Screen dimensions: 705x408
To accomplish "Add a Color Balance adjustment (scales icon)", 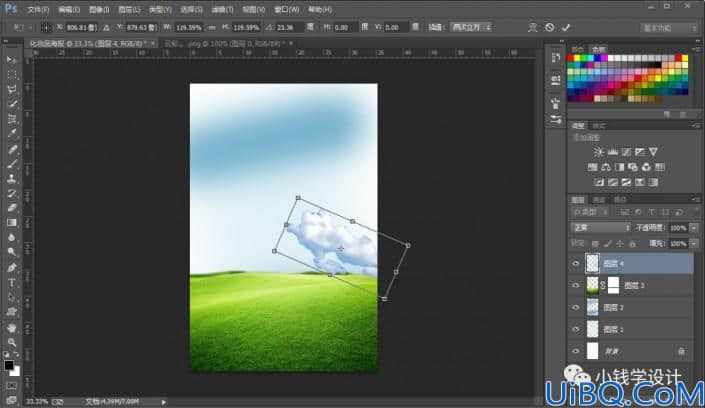I will pos(606,167).
